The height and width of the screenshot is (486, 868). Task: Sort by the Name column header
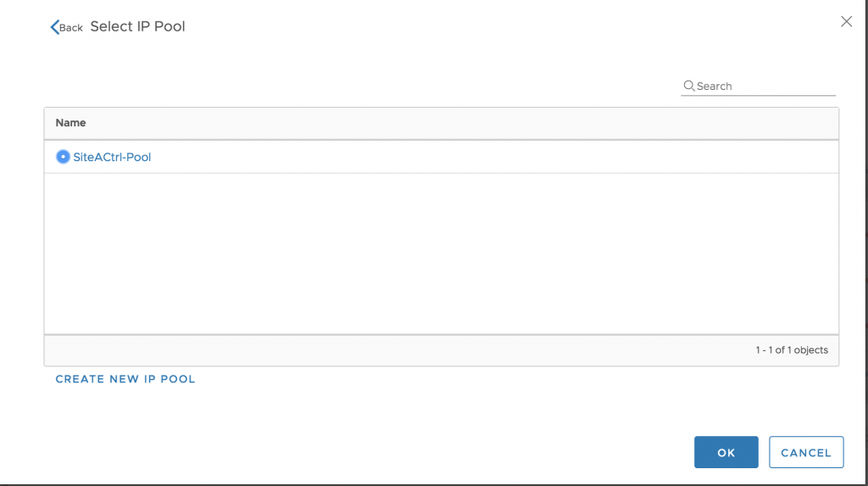(x=70, y=123)
